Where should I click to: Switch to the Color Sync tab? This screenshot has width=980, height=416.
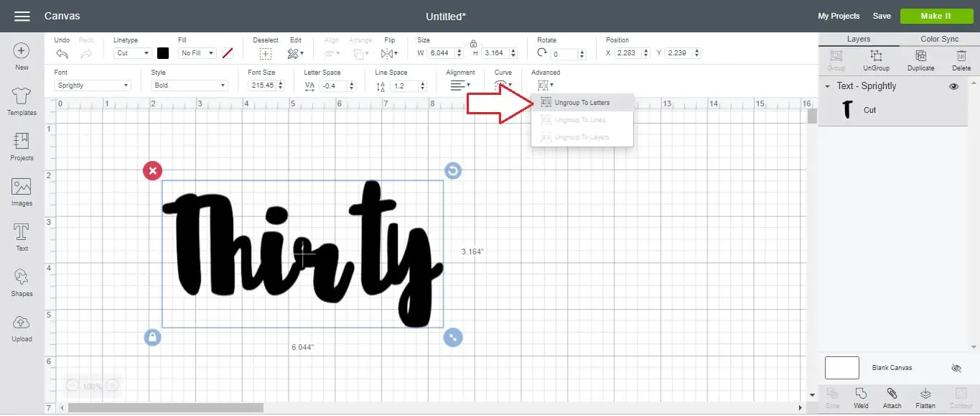click(939, 40)
